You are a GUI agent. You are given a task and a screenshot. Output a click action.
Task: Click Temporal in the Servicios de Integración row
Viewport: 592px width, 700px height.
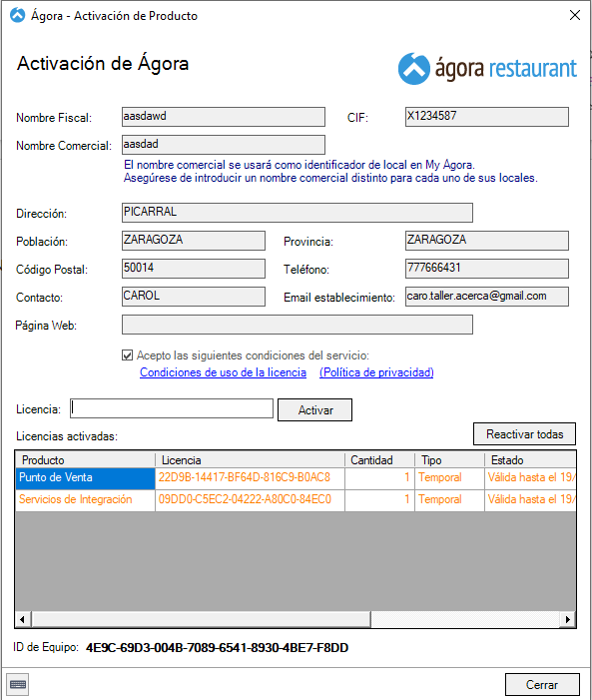(x=449, y=500)
